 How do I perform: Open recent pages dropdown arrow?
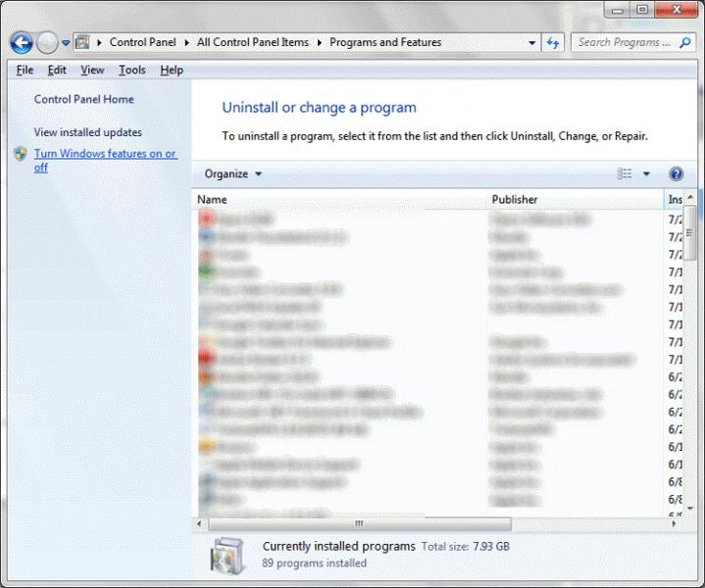(66, 43)
